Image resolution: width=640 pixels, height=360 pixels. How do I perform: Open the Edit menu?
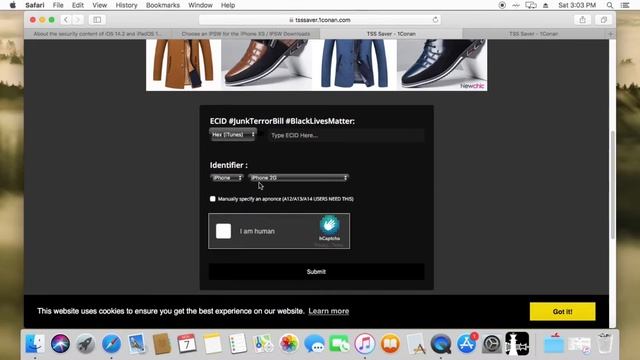click(x=78, y=5)
